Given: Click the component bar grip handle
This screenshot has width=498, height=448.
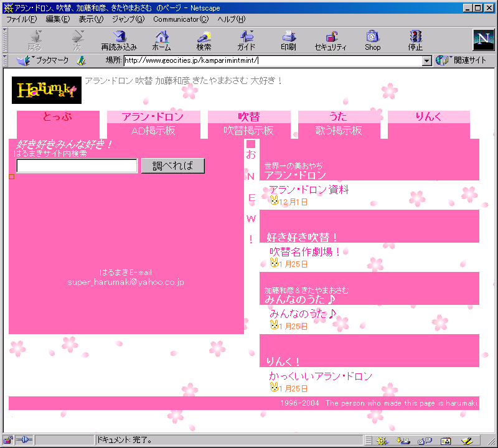Looking at the screenshot, I should pyautogui.click(x=368, y=441).
